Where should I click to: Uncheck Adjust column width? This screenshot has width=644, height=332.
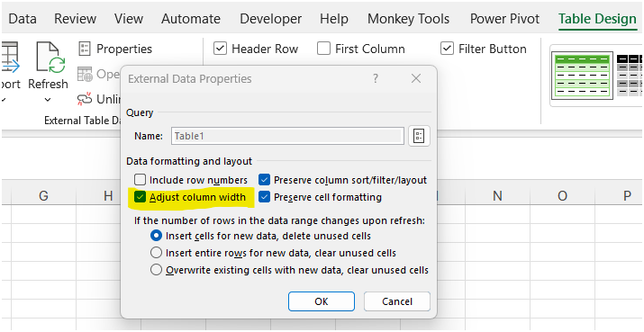[x=140, y=197]
